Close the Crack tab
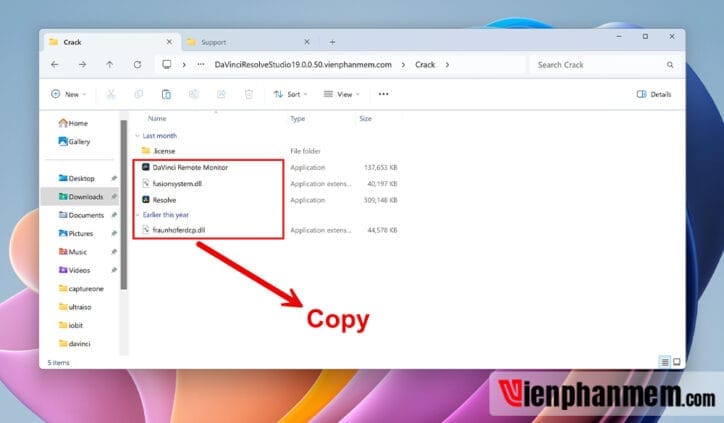Screen dimensions: 724x423 coord(169,42)
